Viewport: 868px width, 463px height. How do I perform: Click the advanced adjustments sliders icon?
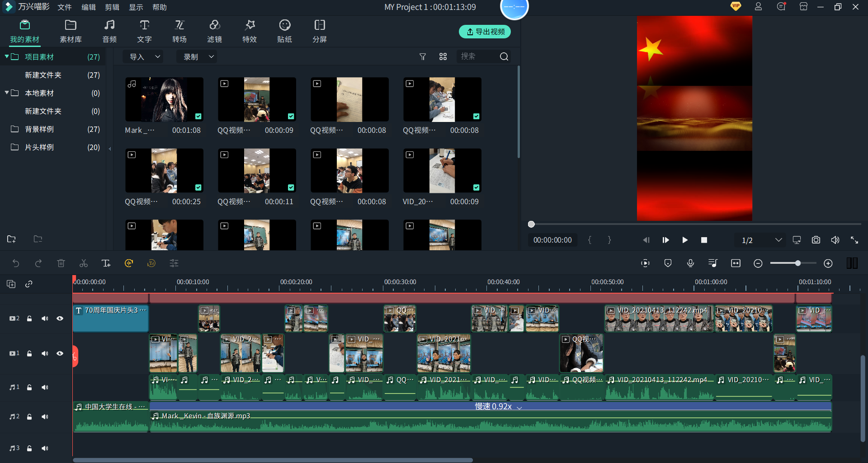174,263
